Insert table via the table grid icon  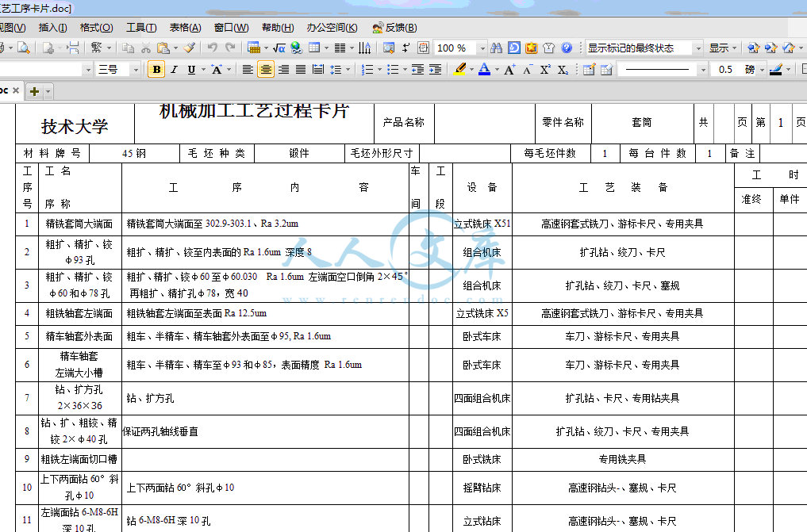point(314,48)
